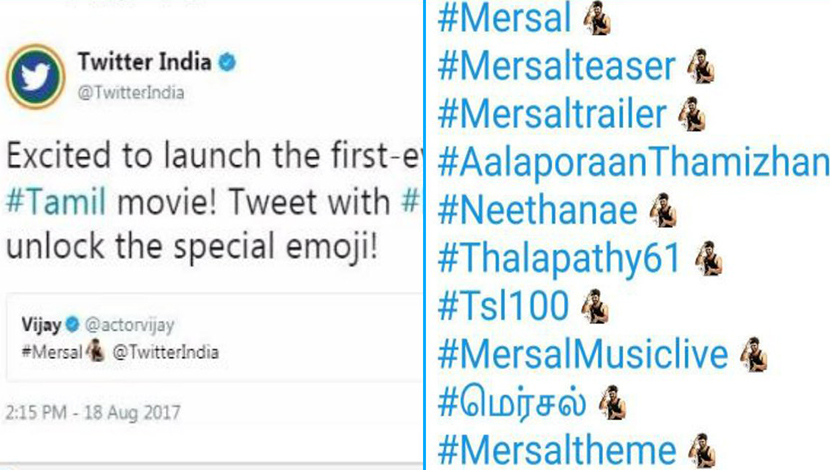Click the emoji beside #Thalapathy61

click(709, 258)
